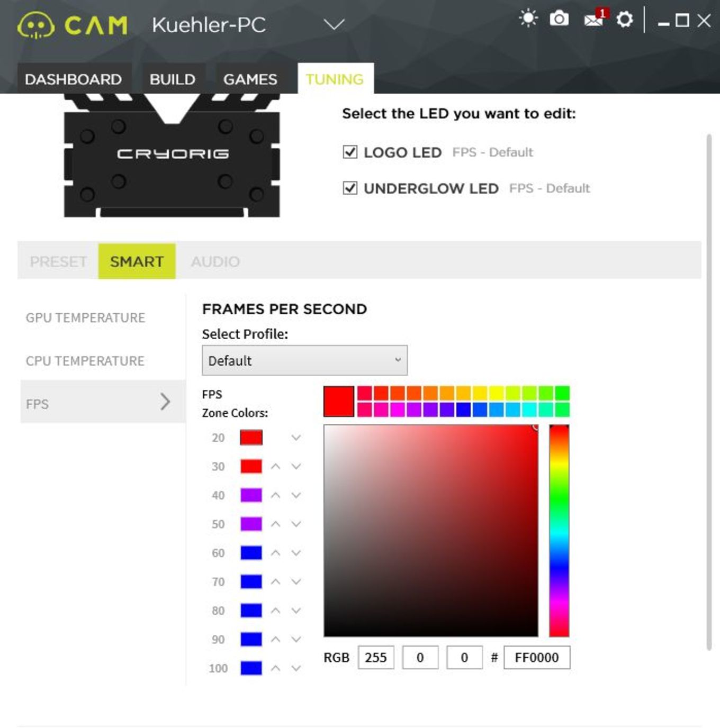Viewport: 720px width, 728px height.
Task: Select the SMART lighting mode tab
Action: [137, 261]
